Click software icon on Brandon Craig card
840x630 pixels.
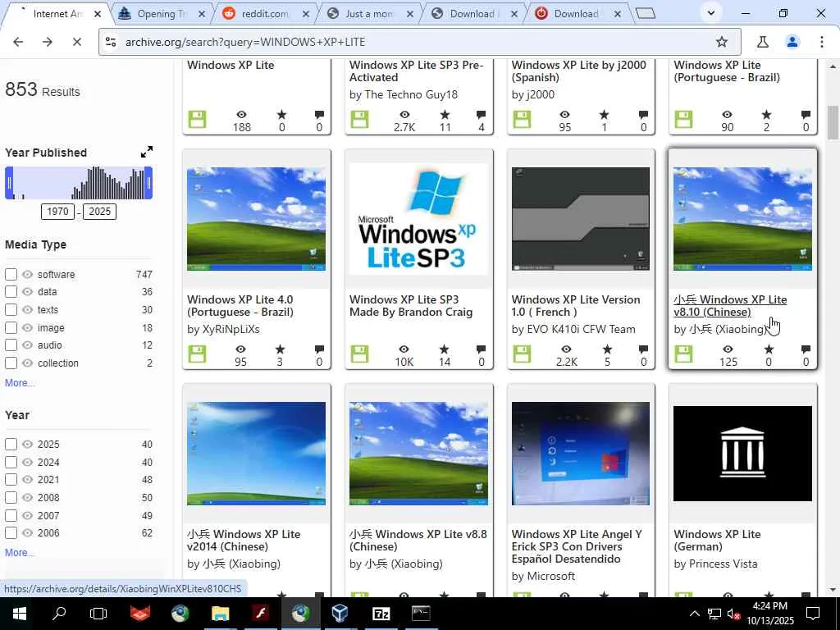pyautogui.click(x=359, y=354)
